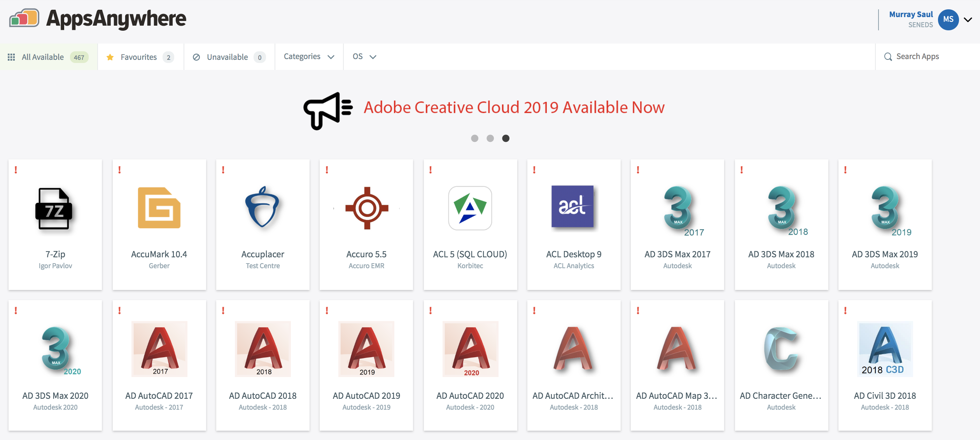980x440 pixels.
Task: Open ACL 5 (SQL CLOUD) app icon
Action: coord(470,208)
